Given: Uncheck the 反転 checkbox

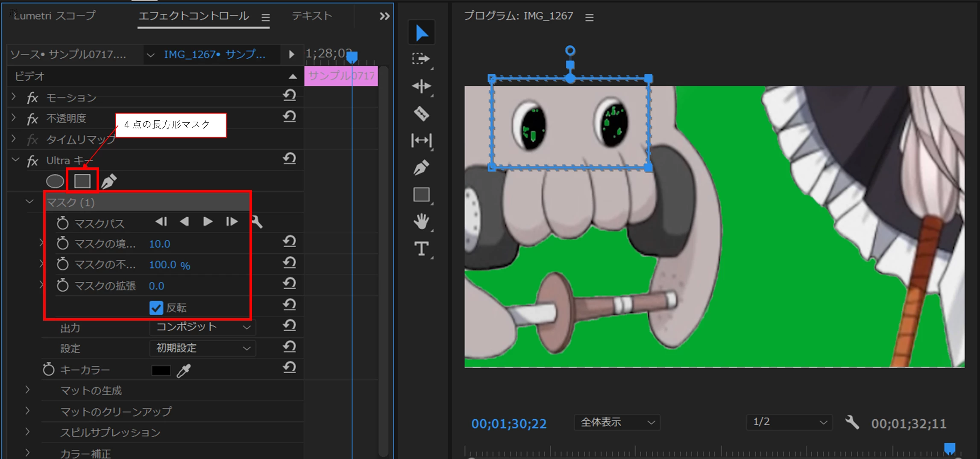Looking at the screenshot, I should coord(156,308).
